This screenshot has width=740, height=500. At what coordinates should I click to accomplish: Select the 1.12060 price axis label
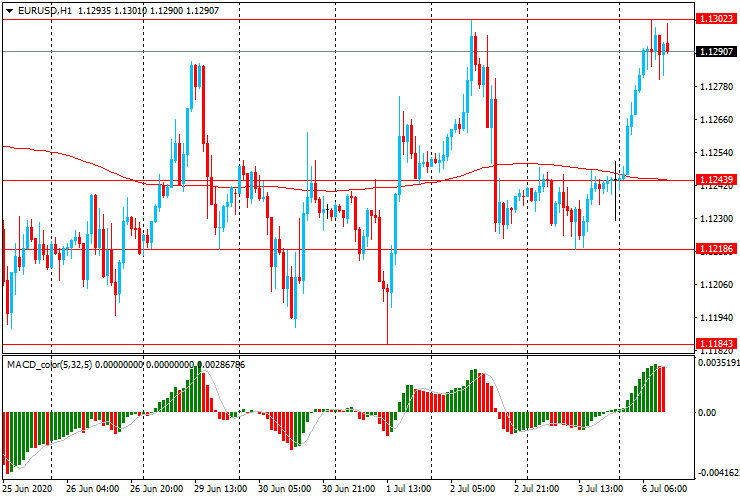point(714,285)
